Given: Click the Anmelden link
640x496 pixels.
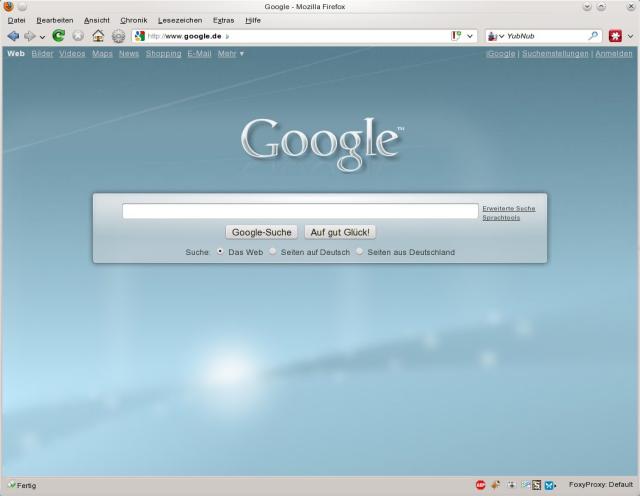Looking at the screenshot, I should click(613, 53).
